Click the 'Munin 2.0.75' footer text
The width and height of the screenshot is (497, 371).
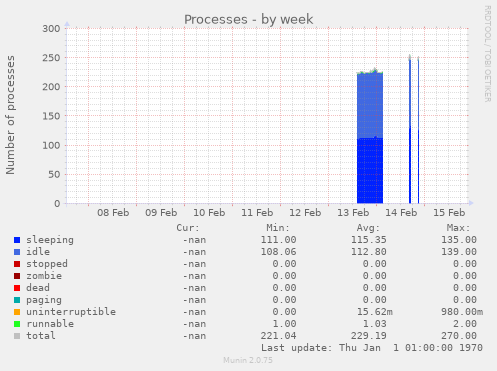[248, 360]
